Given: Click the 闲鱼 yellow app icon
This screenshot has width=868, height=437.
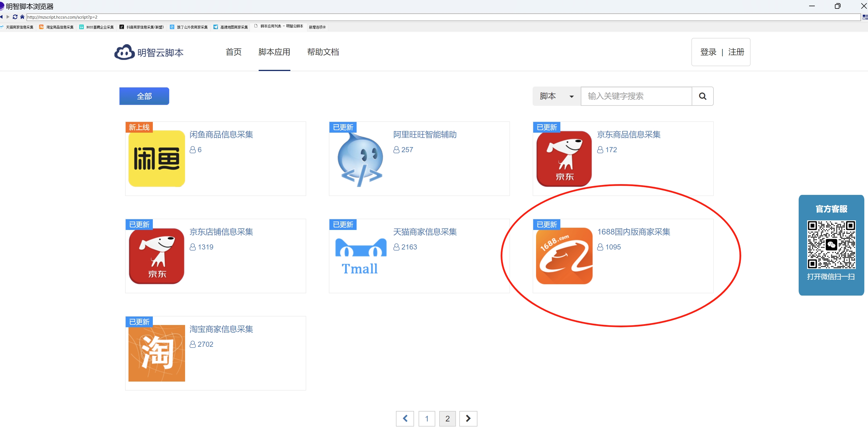Looking at the screenshot, I should pos(157,159).
